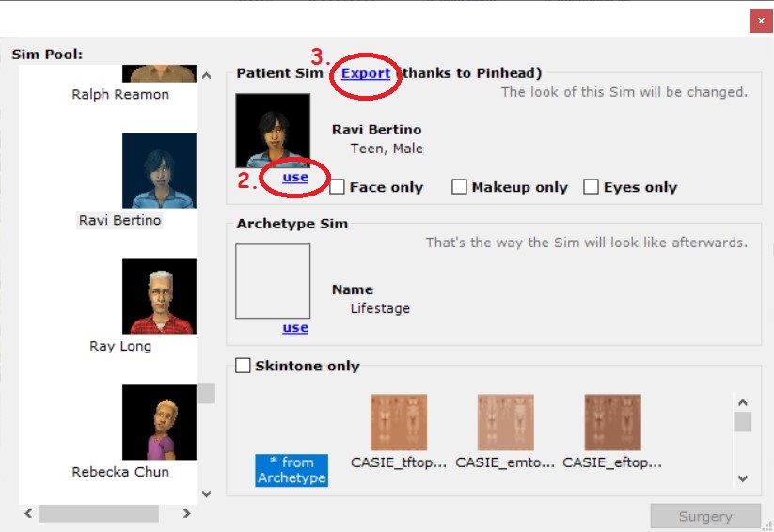Click the Surgery button
The width and height of the screenshot is (774, 532).
tap(705, 516)
